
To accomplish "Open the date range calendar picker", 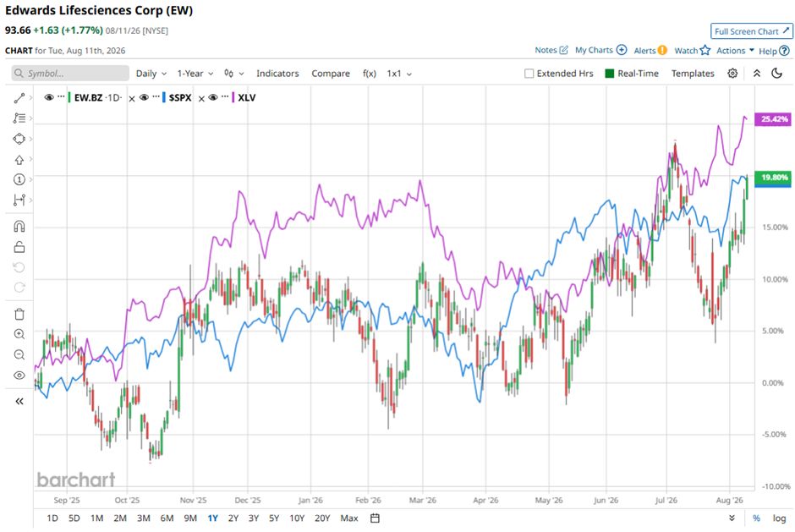I will [x=375, y=518].
